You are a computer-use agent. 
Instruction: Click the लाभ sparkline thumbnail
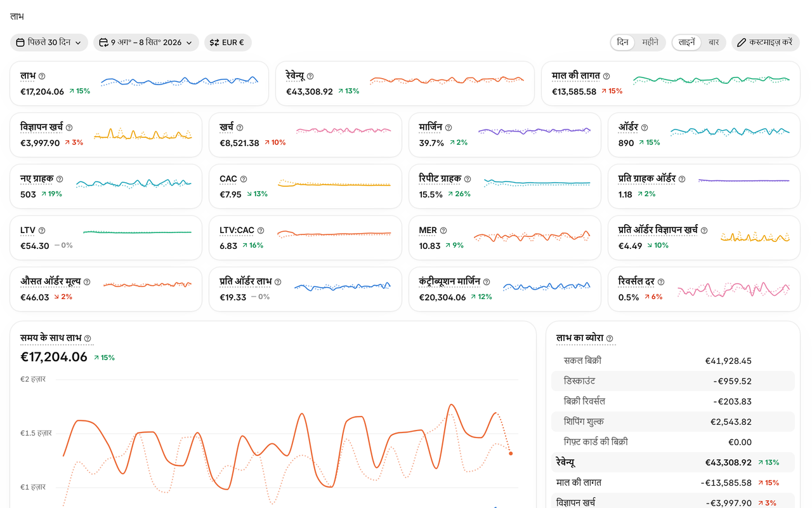point(180,81)
